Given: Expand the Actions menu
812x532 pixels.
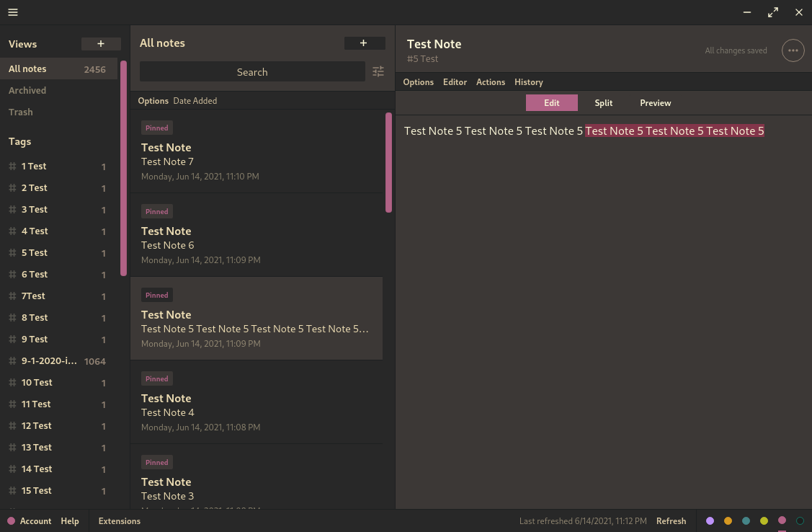Looking at the screenshot, I should point(491,82).
